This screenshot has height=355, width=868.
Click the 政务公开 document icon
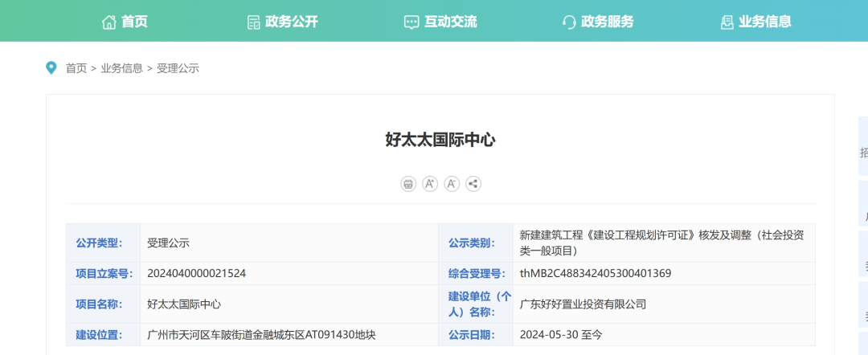tap(253, 22)
